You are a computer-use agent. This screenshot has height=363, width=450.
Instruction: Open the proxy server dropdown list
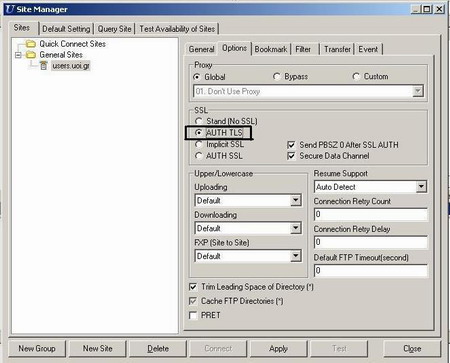[x=418, y=91]
